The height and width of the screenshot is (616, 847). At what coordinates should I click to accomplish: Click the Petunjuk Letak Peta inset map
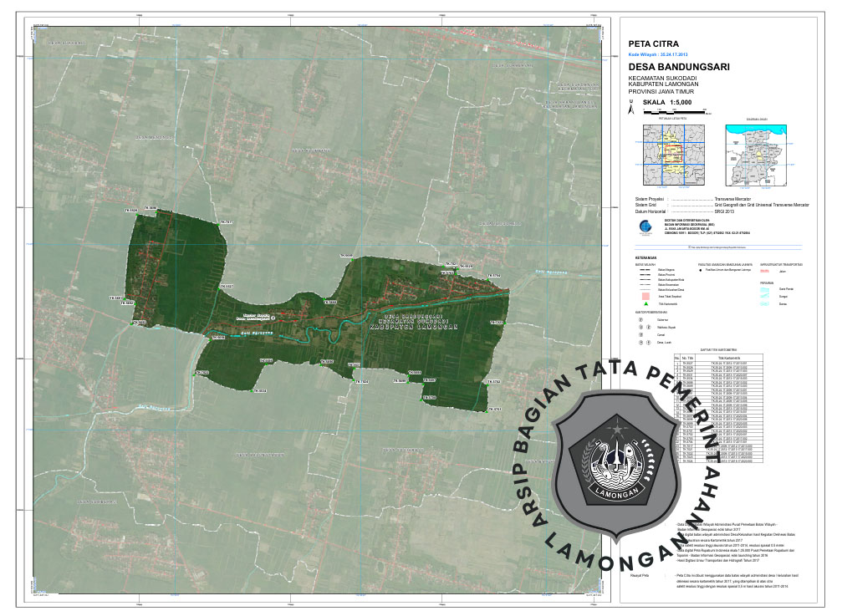(x=672, y=155)
